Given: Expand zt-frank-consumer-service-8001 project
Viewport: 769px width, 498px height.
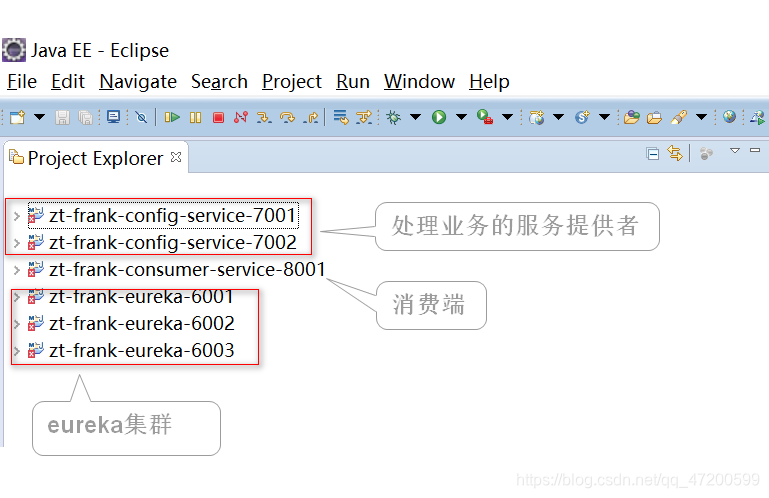Looking at the screenshot, I should 17,270.
